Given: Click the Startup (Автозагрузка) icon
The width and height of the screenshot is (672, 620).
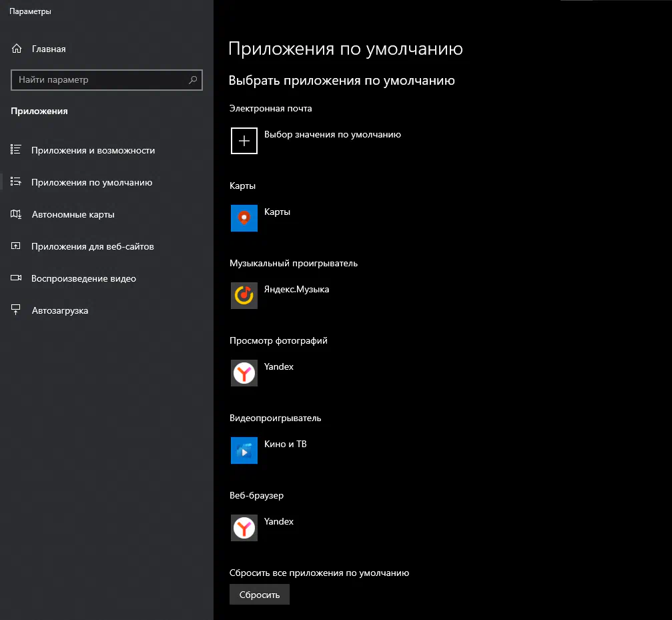Looking at the screenshot, I should point(16,310).
